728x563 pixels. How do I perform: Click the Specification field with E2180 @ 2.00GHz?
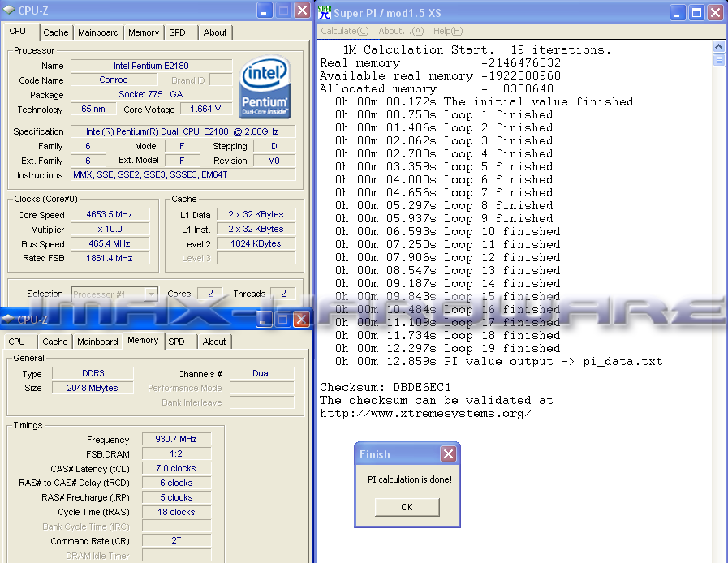point(183,131)
